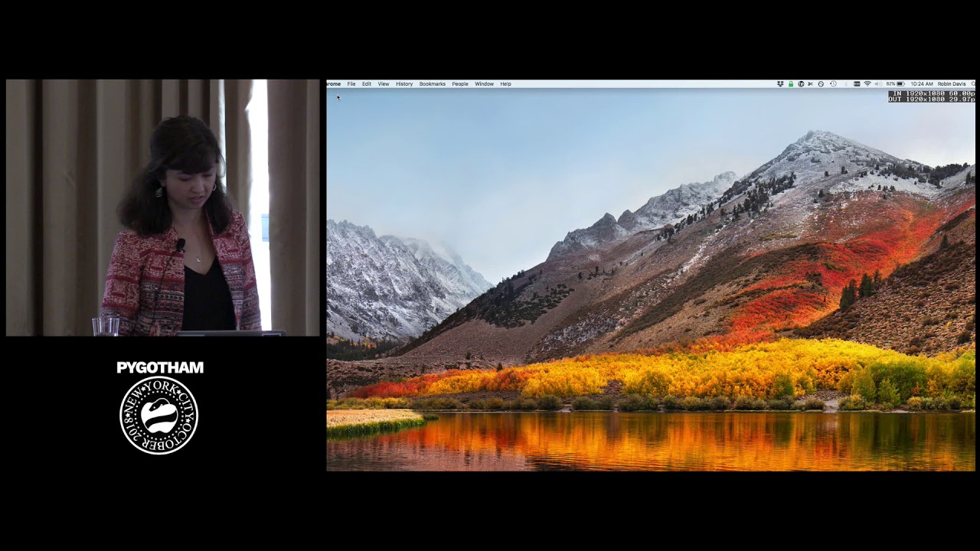Open the volume menu bar icon
Screen dimensions: 980x551
tap(878, 83)
